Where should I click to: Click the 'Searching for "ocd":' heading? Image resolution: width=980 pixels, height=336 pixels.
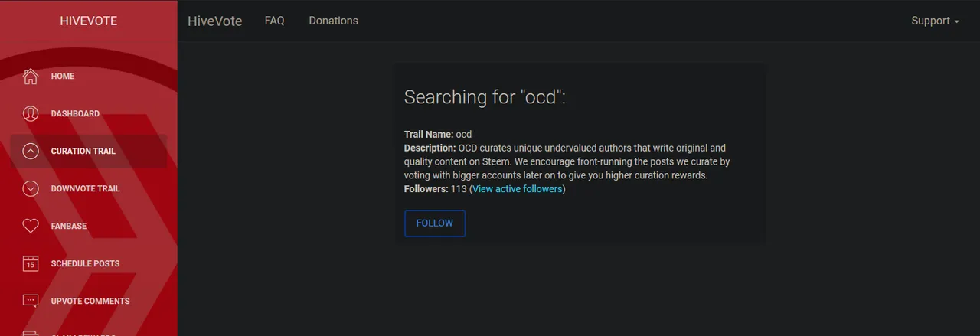(485, 97)
